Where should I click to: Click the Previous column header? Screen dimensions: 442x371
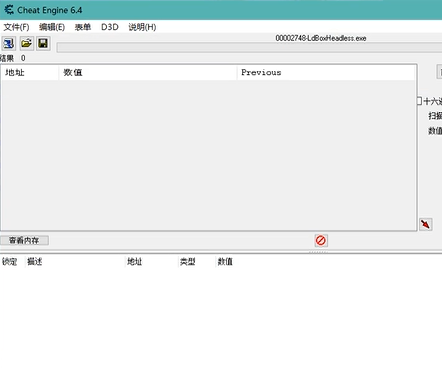coord(326,72)
